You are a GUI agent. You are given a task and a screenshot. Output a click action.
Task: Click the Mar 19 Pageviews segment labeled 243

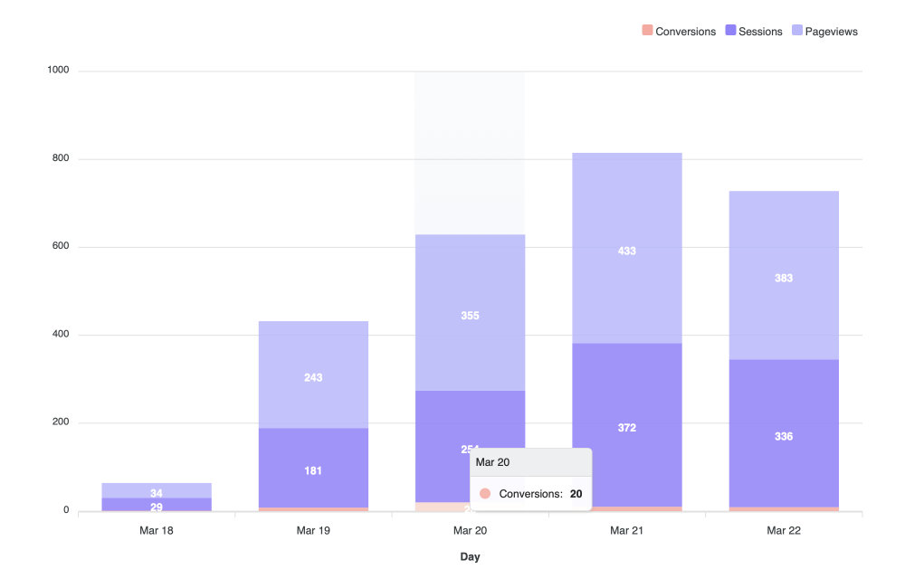pos(313,375)
